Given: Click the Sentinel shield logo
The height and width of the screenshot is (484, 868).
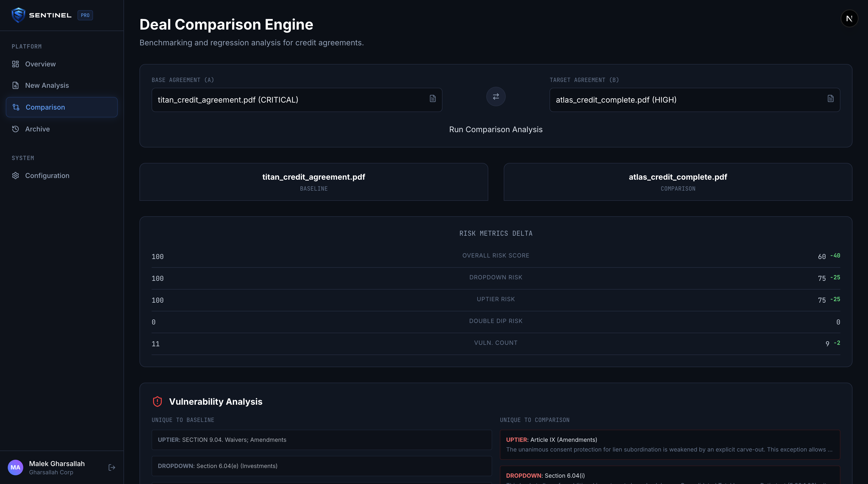Looking at the screenshot, I should pos(18,15).
